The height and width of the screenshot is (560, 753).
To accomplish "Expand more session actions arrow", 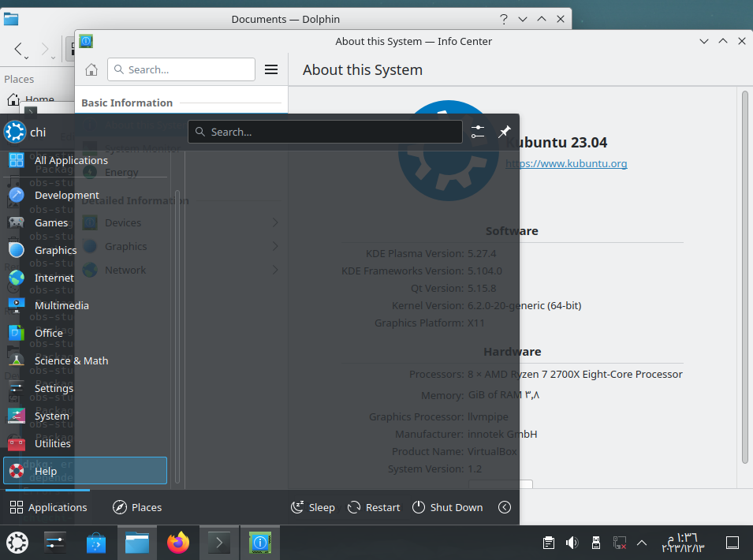I will tap(505, 507).
